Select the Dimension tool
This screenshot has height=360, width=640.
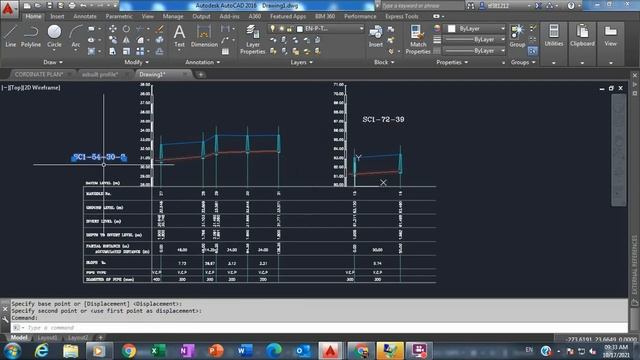[204, 36]
